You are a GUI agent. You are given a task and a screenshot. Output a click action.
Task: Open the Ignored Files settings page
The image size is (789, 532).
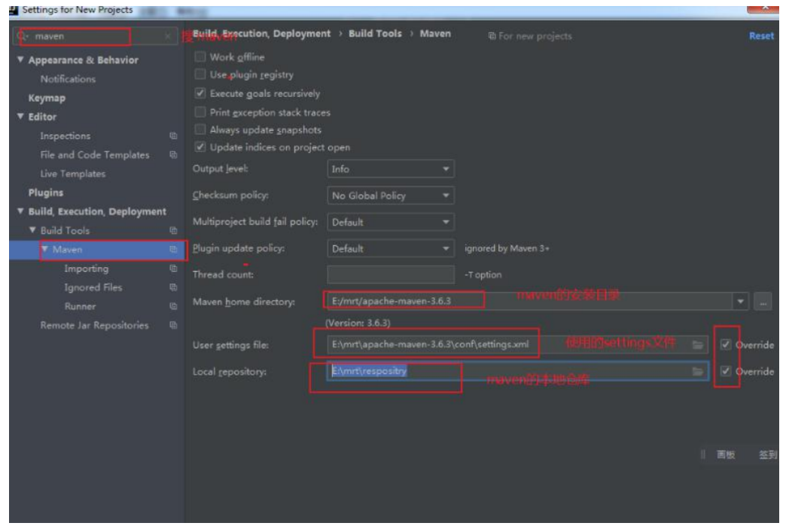pyautogui.click(x=93, y=287)
